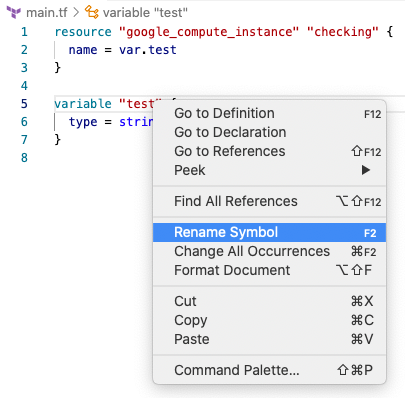Click the name attribute on line 2
Screen dimensions: 405x398
[x=83, y=50]
